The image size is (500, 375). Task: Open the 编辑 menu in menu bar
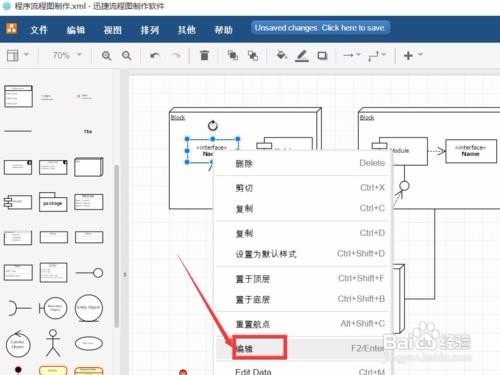[x=76, y=30]
